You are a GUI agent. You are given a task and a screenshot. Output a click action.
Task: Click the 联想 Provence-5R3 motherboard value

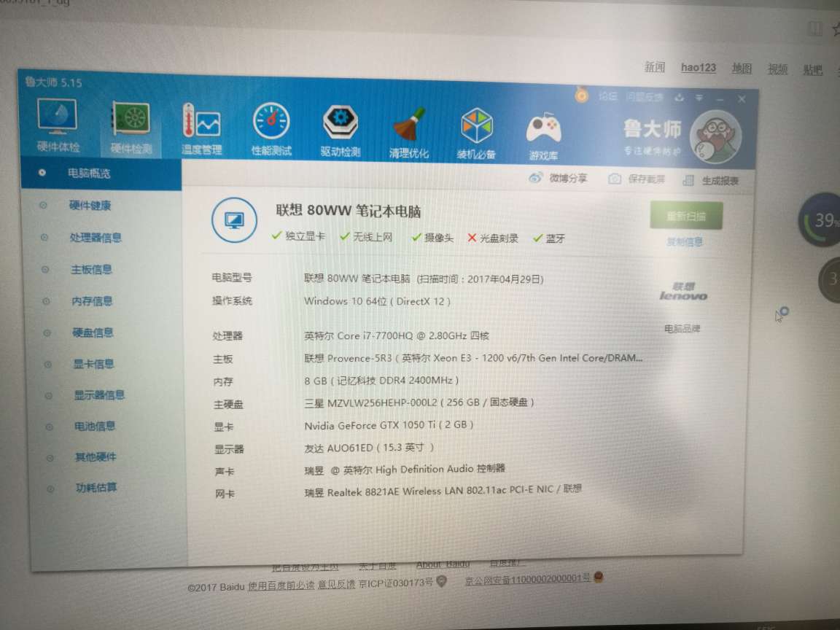[473, 358]
